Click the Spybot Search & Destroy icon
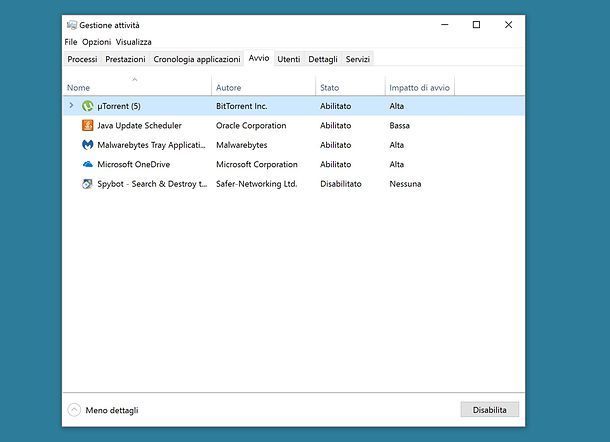610x442 pixels. [x=88, y=184]
